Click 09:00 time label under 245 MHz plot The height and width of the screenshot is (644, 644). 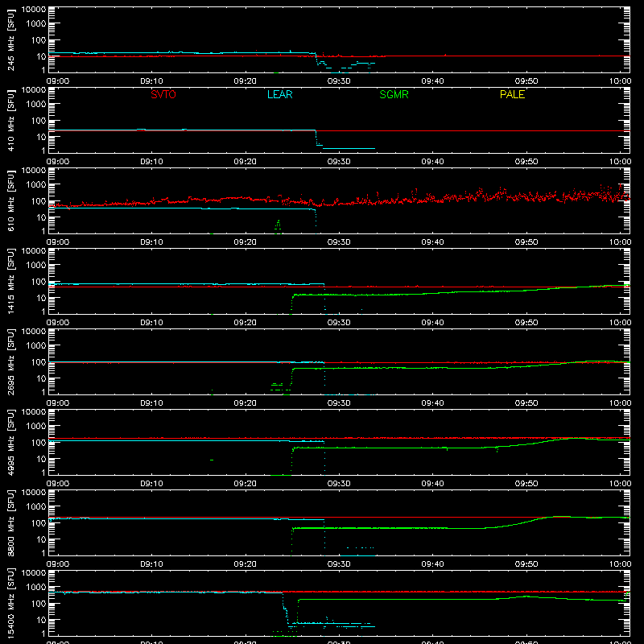58,81
